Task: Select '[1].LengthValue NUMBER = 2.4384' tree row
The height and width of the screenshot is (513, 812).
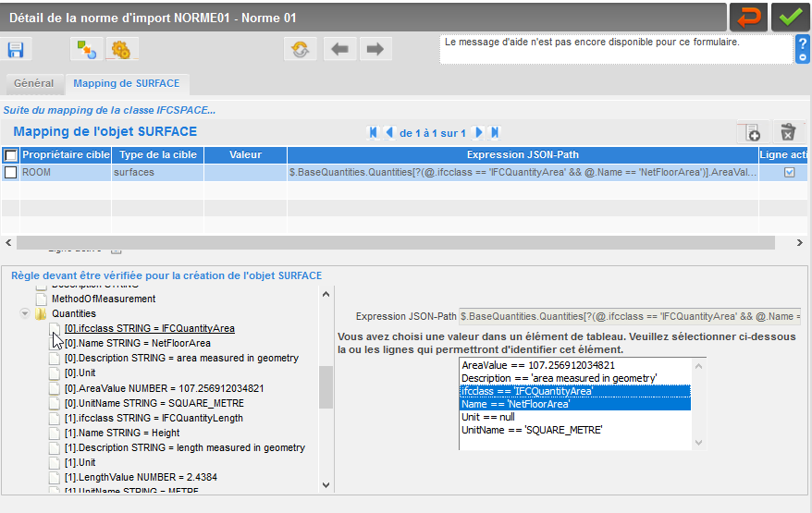Action: tap(141, 477)
